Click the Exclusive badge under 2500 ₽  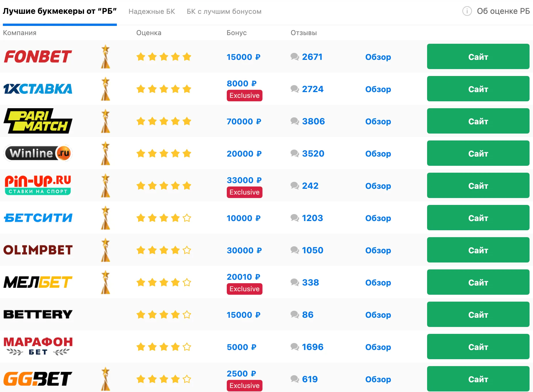pyautogui.click(x=244, y=386)
